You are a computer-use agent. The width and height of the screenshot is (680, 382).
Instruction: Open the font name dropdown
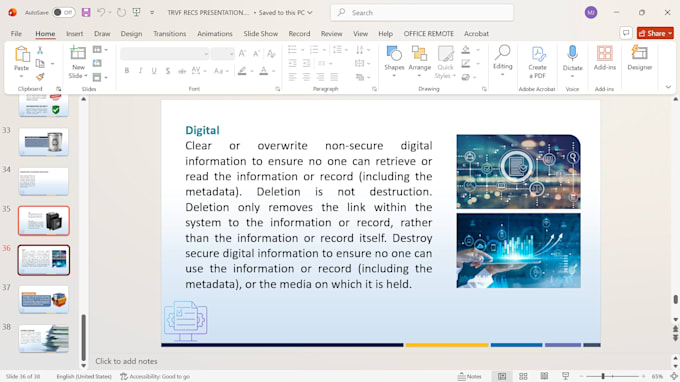point(206,54)
